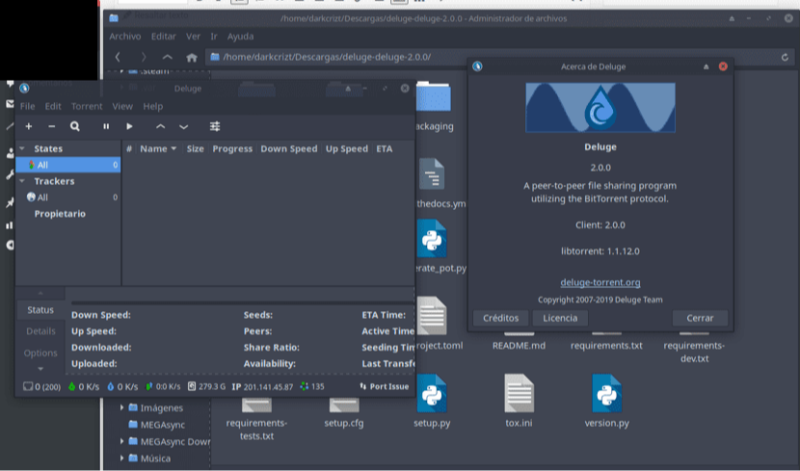The height and width of the screenshot is (471, 800).
Task: Switch to the Options tab
Action: [40, 353]
